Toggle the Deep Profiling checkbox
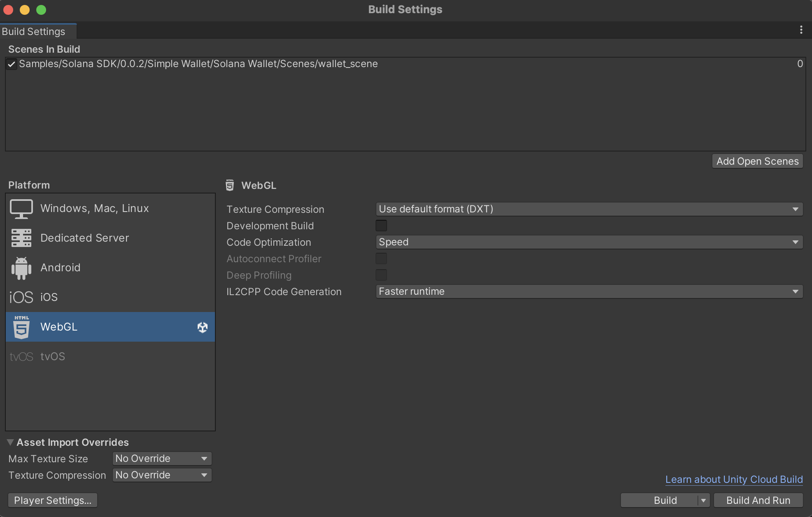Screen dimensions: 812x517 (x=381, y=275)
